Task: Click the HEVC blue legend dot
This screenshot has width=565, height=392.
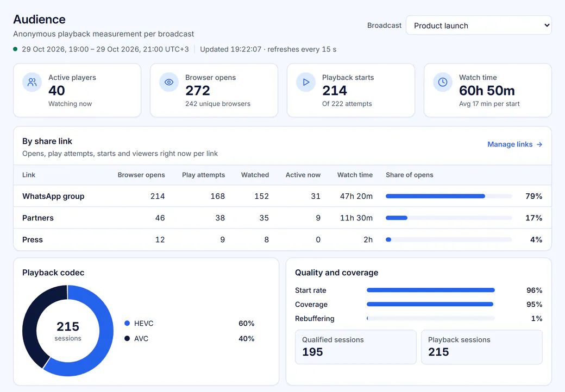Action: click(127, 323)
